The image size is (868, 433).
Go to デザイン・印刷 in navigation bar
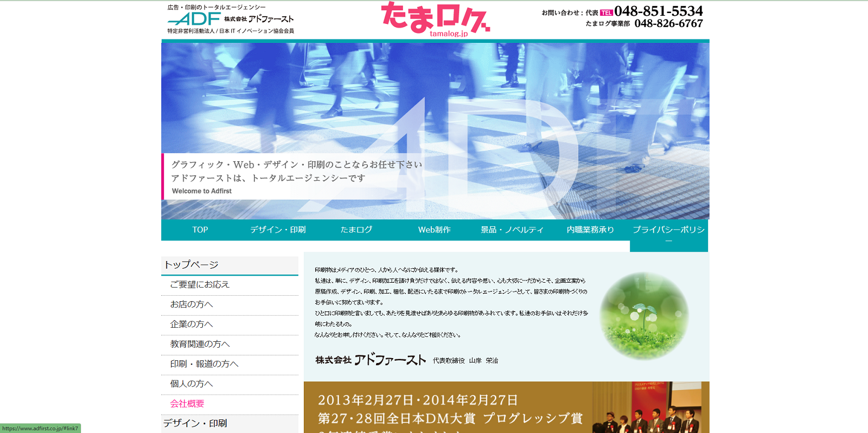point(278,230)
